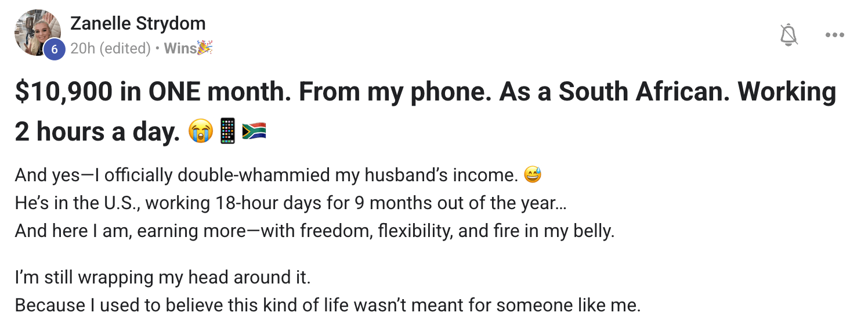Click the "(edited)" label
The height and width of the screenshot is (323, 868).
click(125, 48)
